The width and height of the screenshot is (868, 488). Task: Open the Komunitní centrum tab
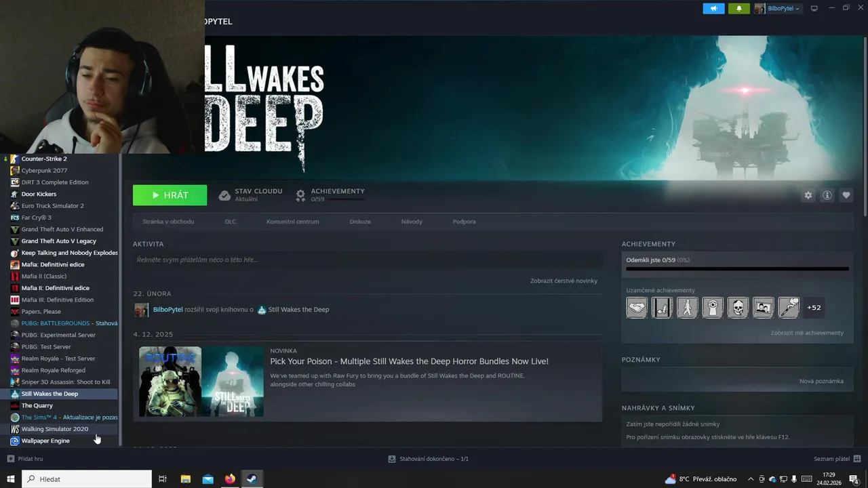(292, 222)
